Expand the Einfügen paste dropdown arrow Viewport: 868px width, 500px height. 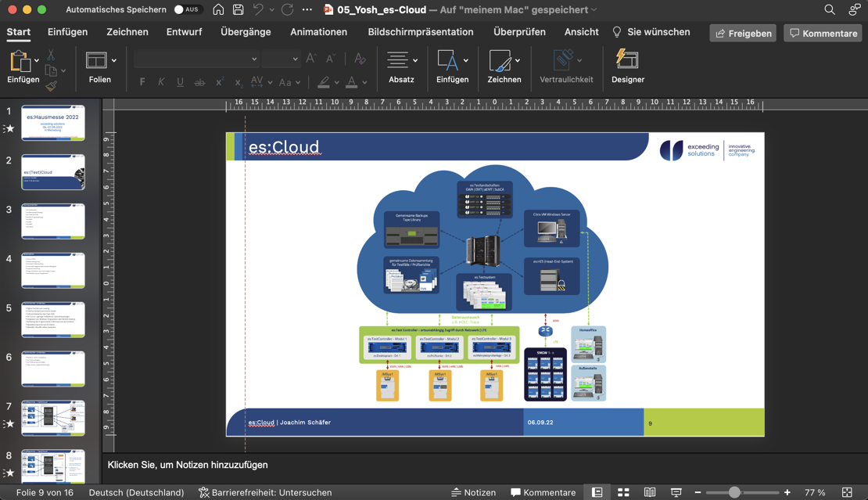(37, 60)
